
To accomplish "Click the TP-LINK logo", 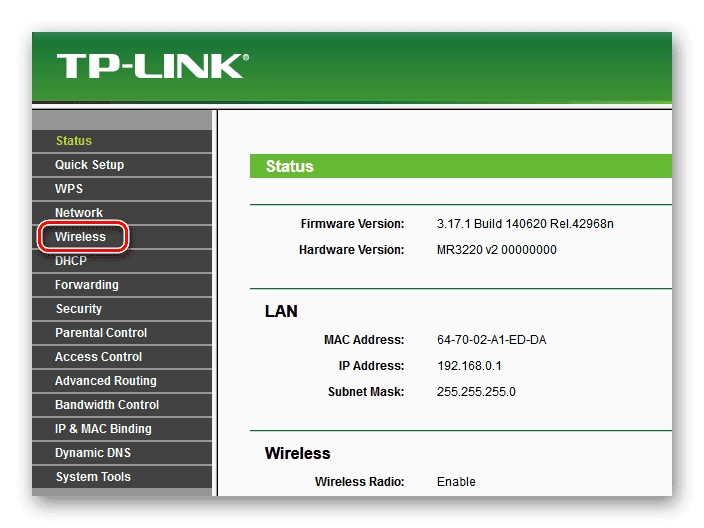I will pos(153,66).
